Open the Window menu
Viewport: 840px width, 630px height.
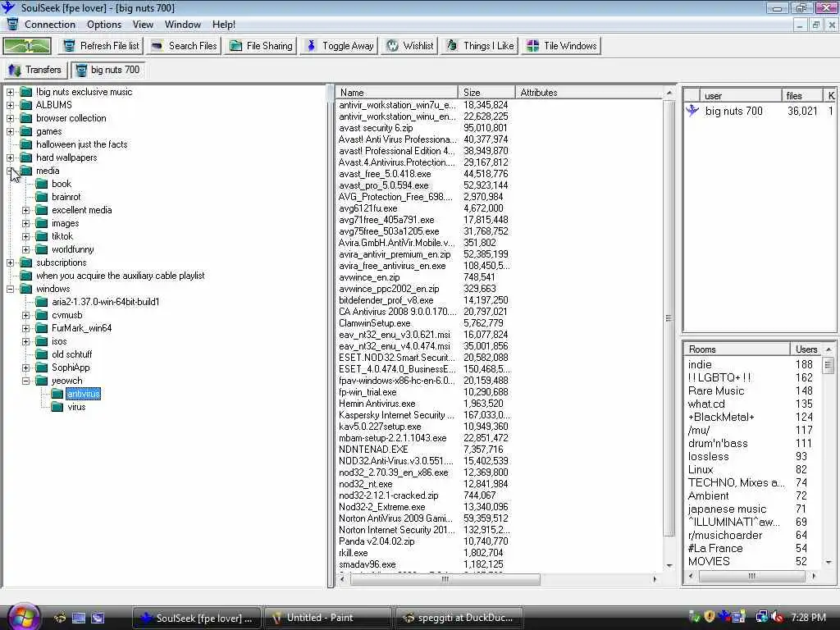[183, 25]
